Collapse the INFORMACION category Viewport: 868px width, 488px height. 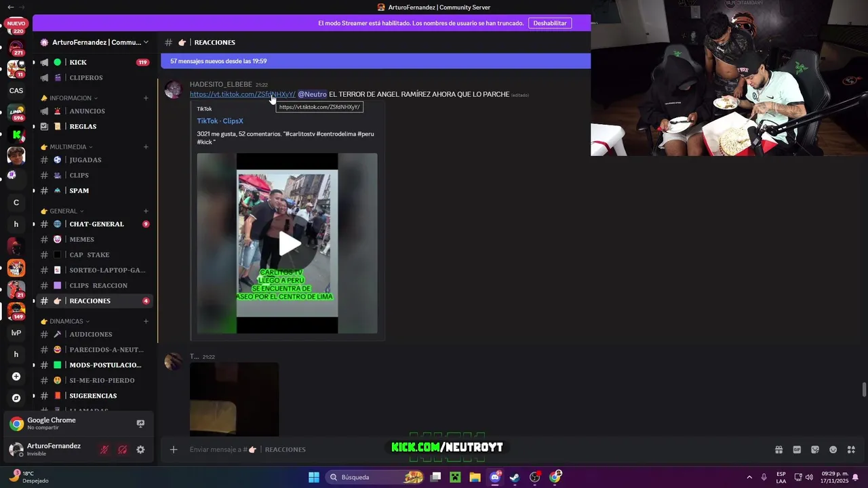(x=70, y=98)
